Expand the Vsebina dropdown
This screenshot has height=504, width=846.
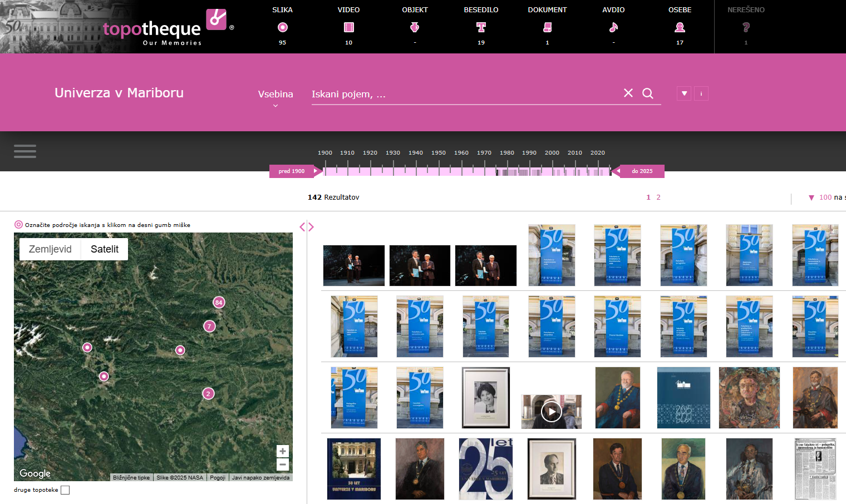(276, 97)
